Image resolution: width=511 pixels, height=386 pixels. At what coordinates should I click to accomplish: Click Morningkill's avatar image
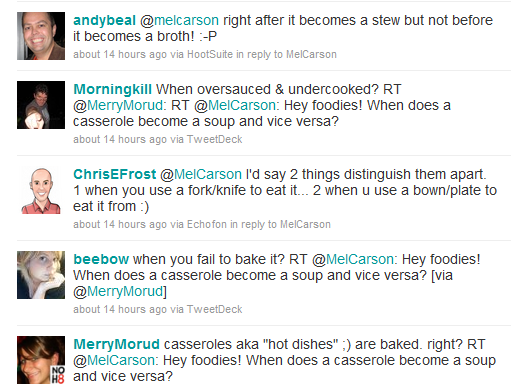click(41, 105)
